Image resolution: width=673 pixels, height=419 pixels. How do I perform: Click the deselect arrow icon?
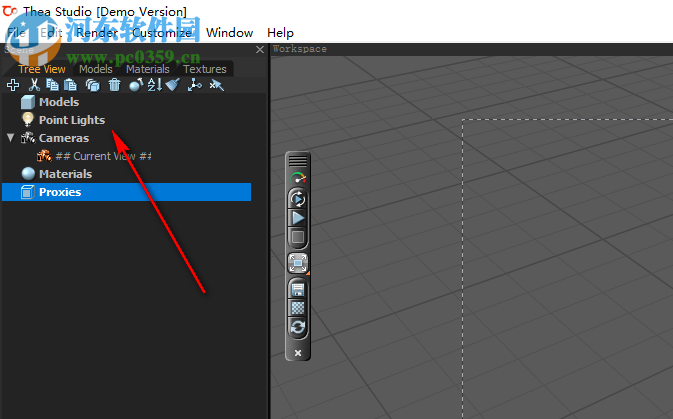216,85
